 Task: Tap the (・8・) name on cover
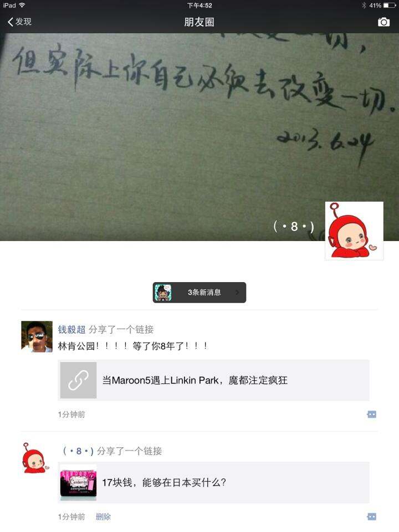point(294,226)
